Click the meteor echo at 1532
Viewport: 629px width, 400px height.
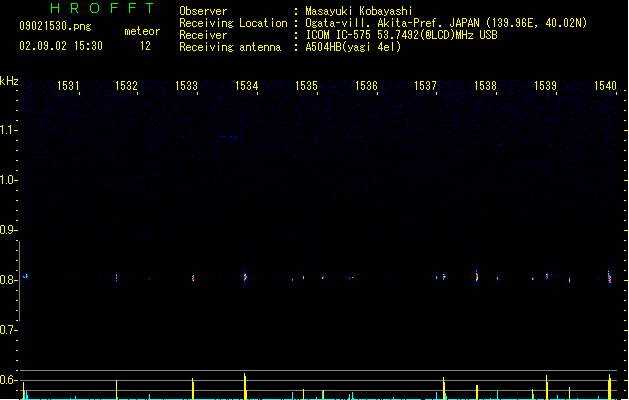(x=116, y=276)
